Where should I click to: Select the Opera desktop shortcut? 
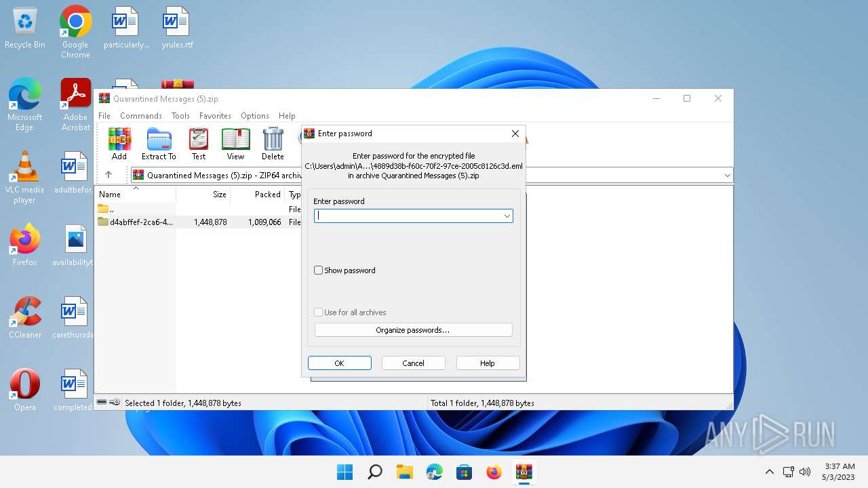(25, 390)
